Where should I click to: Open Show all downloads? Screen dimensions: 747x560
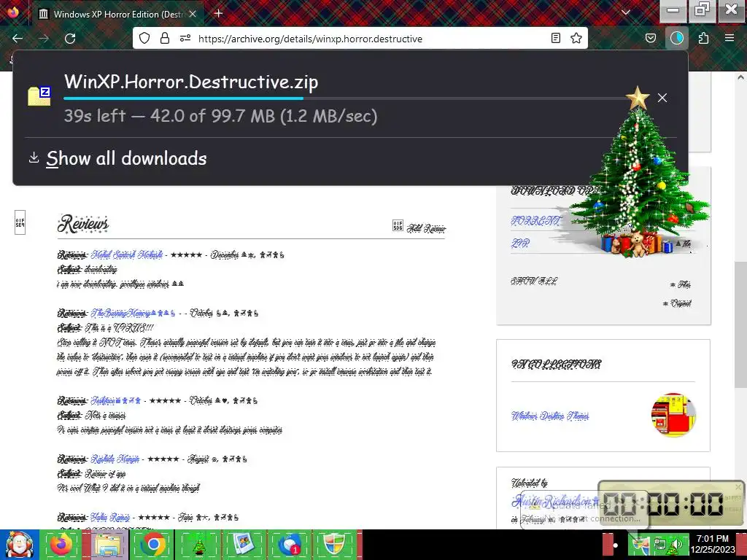pyautogui.click(x=126, y=158)
